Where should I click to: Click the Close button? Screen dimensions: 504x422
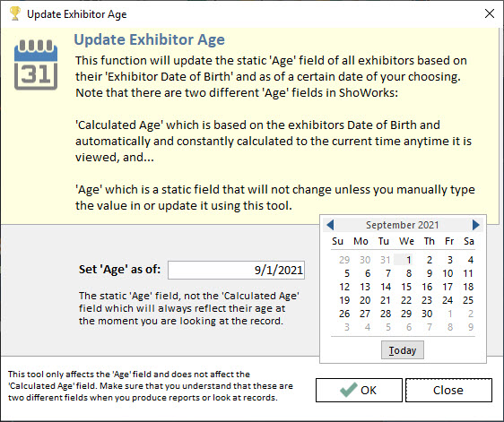tap(448, 391)
